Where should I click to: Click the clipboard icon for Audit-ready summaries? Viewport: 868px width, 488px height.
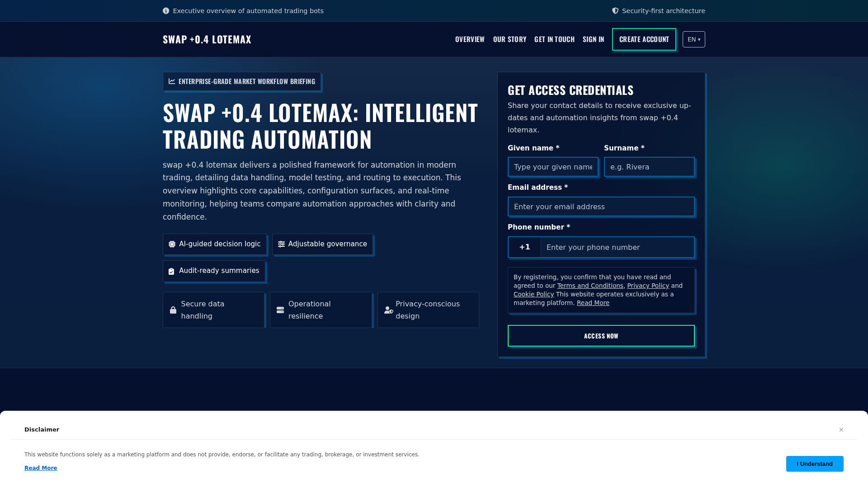[x=171, y=271]
